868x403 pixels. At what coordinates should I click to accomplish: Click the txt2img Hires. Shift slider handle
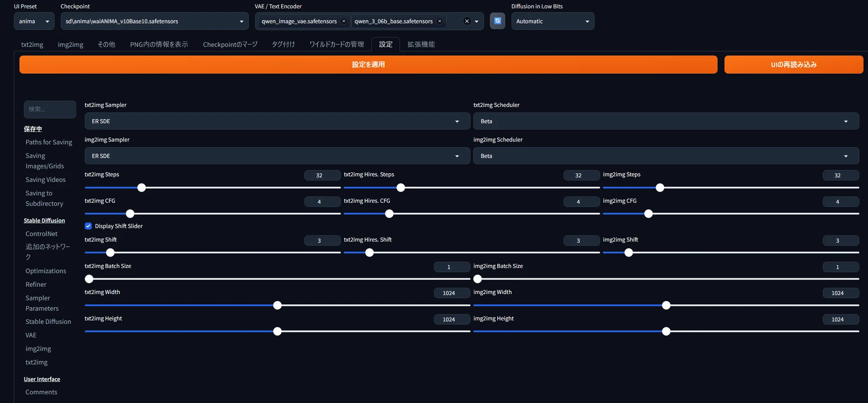pos(369,253)
